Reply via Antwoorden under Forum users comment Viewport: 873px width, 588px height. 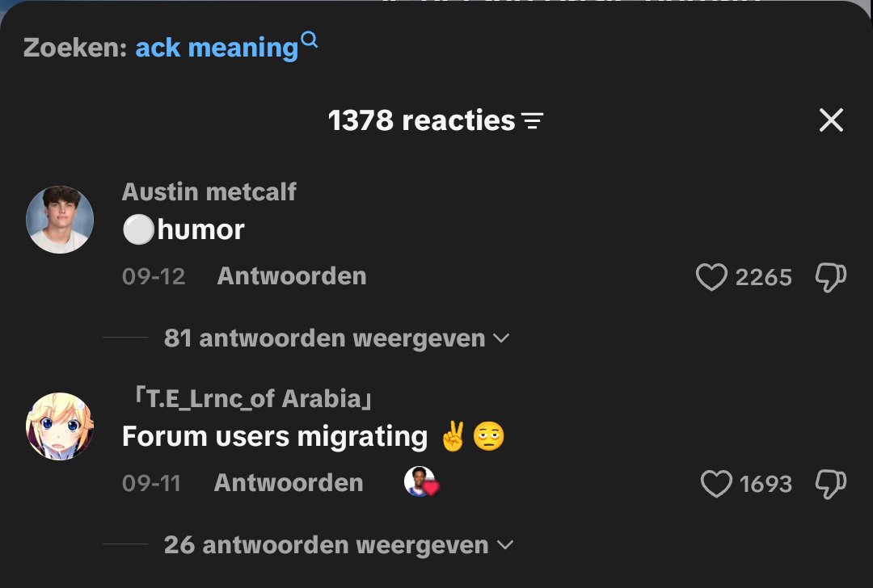pos(289,483)
